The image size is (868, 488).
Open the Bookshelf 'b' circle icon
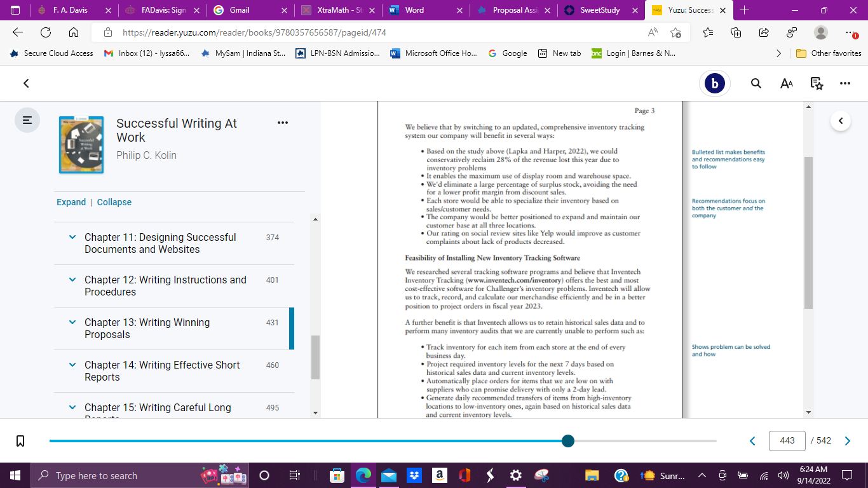[715, 83]
